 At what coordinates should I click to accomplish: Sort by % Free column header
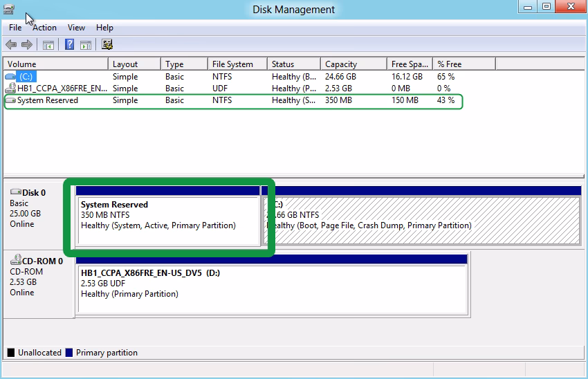coord(464,64)
